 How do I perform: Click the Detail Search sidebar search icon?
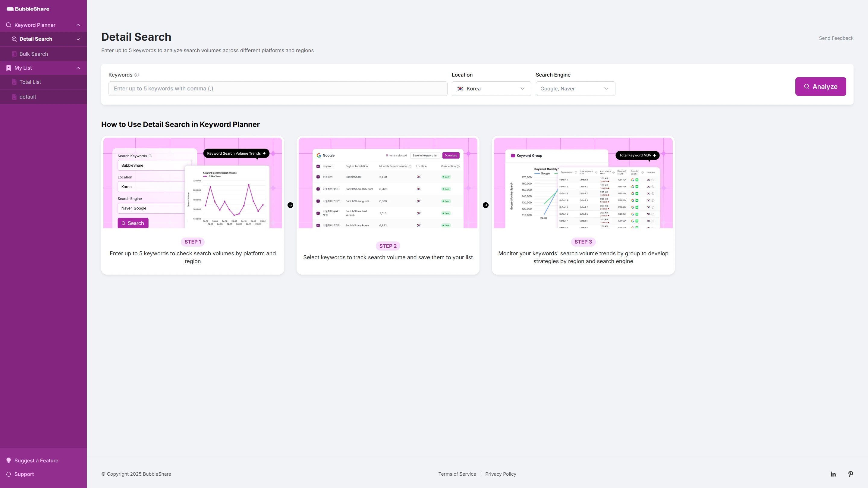coord(14,39)
